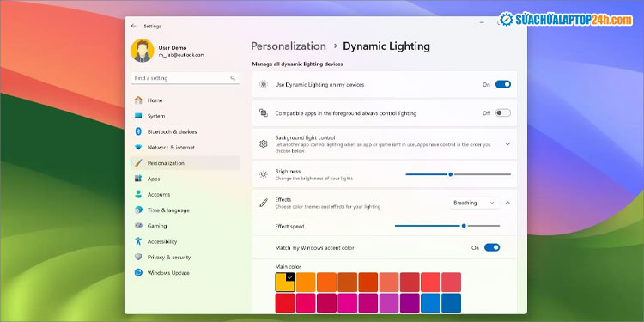Viewport: 644px width, 322px height.
Task: Click the System monitor icon
Action: pyautogui.click(x=138, y=116)
